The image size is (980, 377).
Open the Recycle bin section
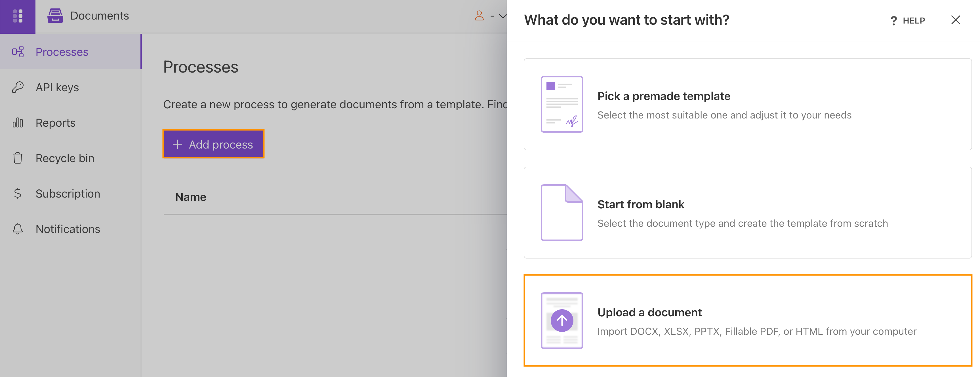(71, 158)
